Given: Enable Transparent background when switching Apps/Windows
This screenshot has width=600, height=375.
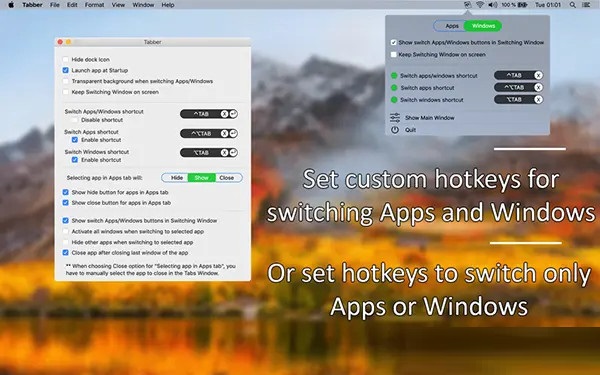Looking at the screenshot, I should [65, 81].
